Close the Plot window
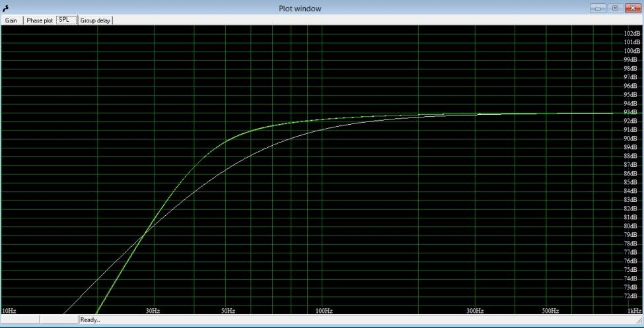Image resolution: width=644 pixels, height=328 pixels. (x=632, y=8)
